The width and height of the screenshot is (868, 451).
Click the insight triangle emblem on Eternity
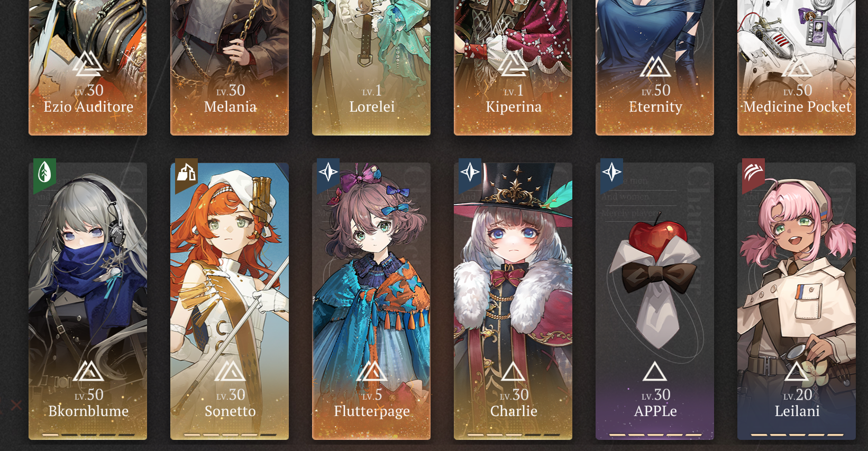tap(655, 67)
